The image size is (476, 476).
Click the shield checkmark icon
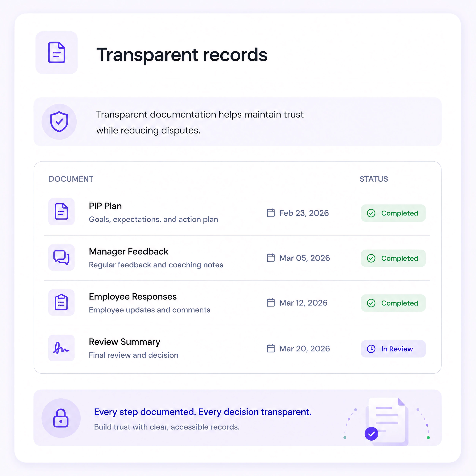(x=59, y=122)
